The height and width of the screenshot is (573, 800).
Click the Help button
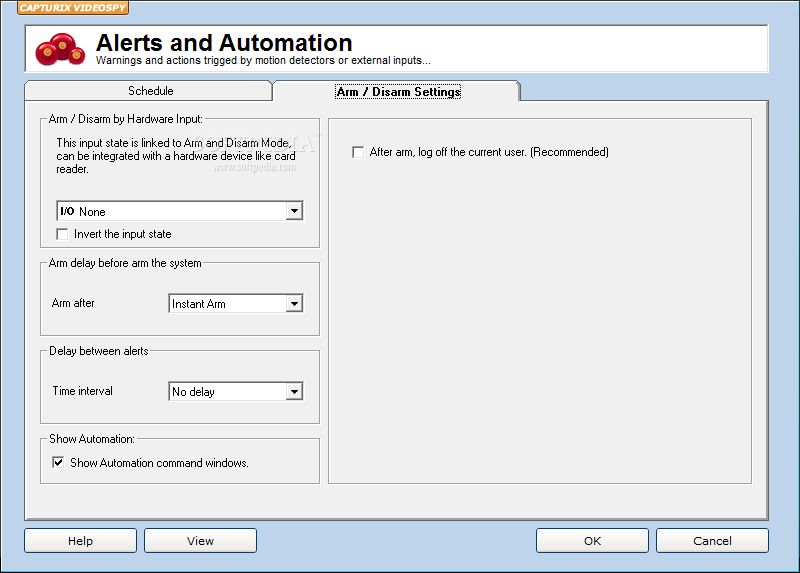[x=81, y=540]
